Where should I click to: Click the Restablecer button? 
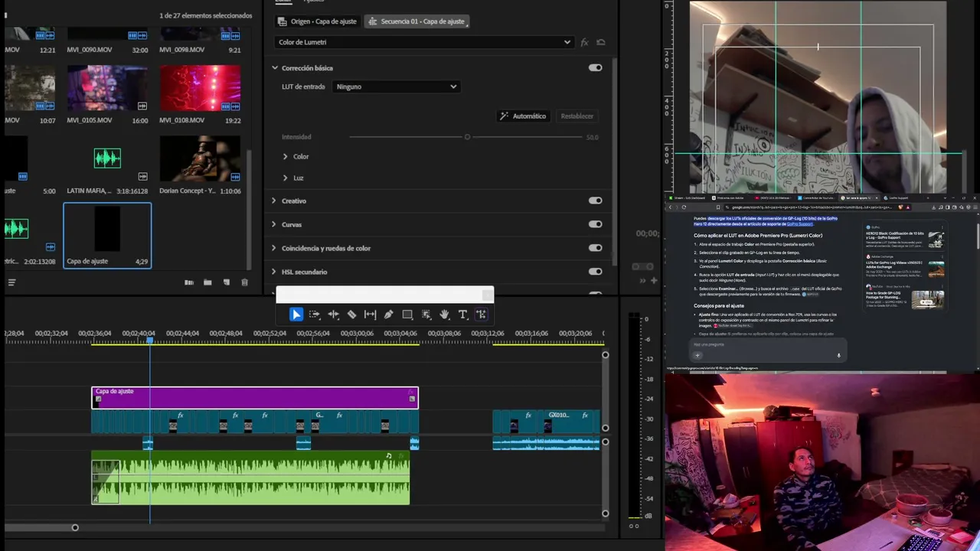click(577, 116)
